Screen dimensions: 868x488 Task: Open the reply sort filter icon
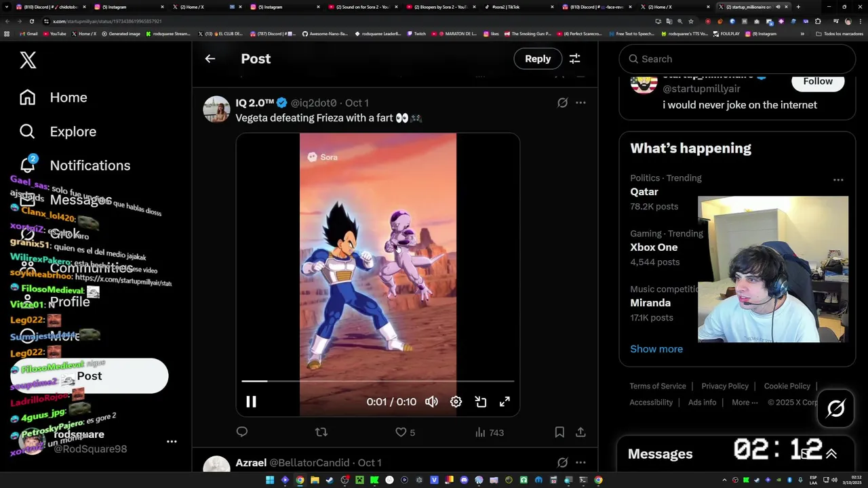[x=574, y=59]
